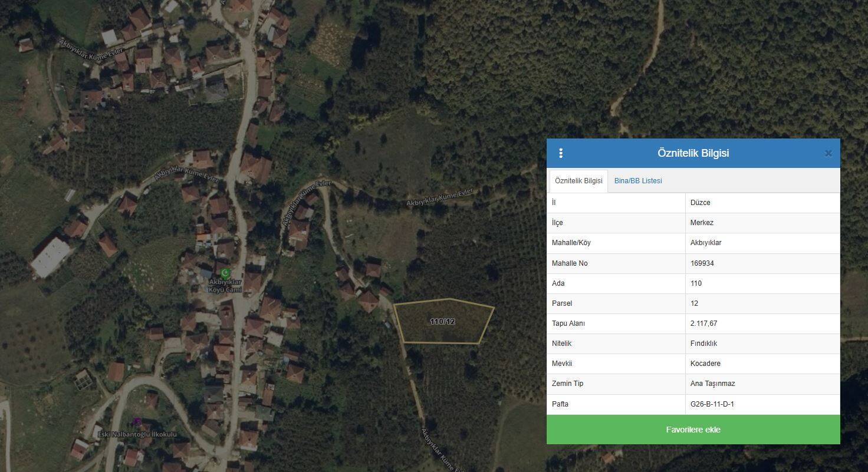Click the 110/12 parcel label on map
This screenshot has height=472, width=868.
pos(442,322)
